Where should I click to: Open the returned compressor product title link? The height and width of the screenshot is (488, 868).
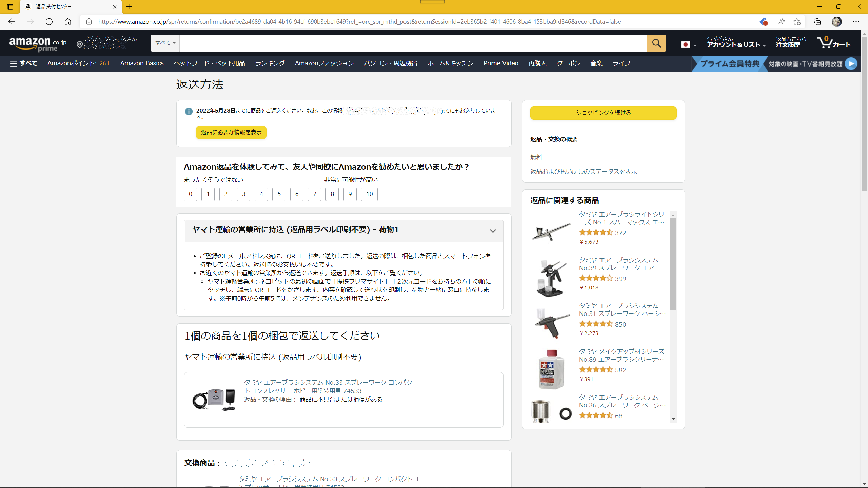328,387
